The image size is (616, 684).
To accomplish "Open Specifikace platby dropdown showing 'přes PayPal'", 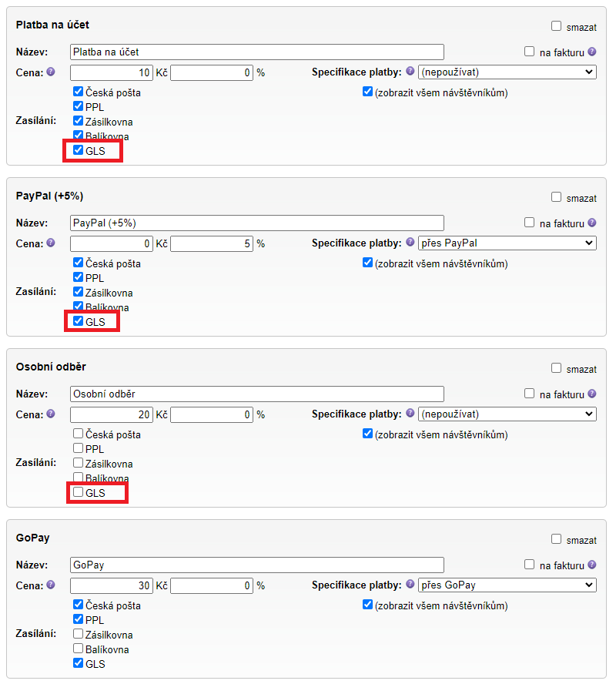I will pyautogui.click(x=507, y=243).
